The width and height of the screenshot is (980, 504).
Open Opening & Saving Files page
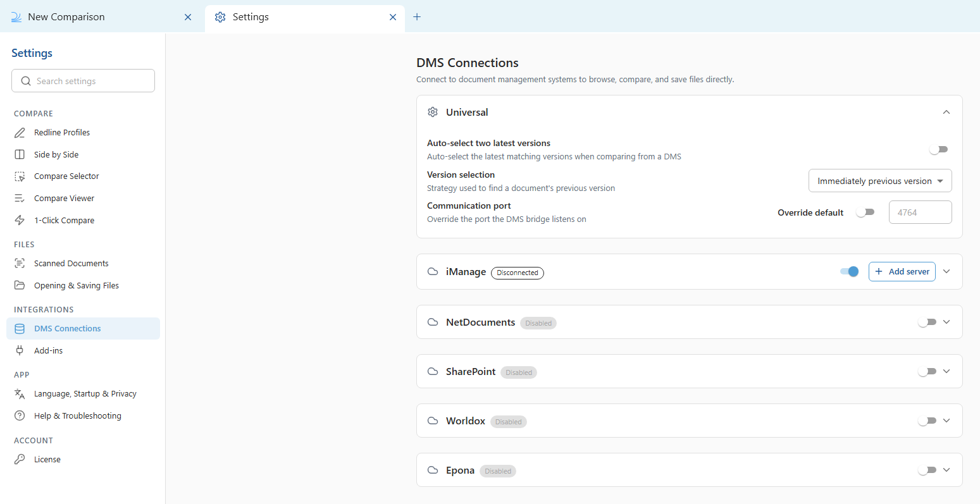click(x=83, y=285)
